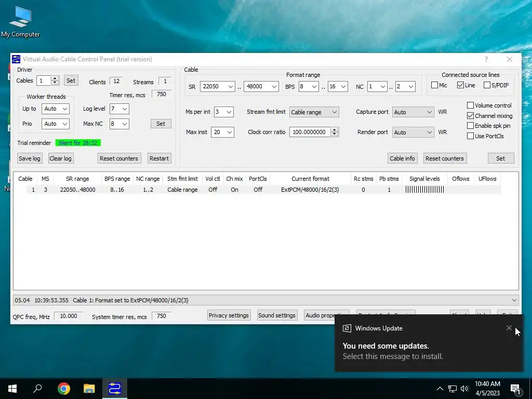Click Reset counters in Driver section
The width and height of the screenshot is (532, 399).
(119, 158)
